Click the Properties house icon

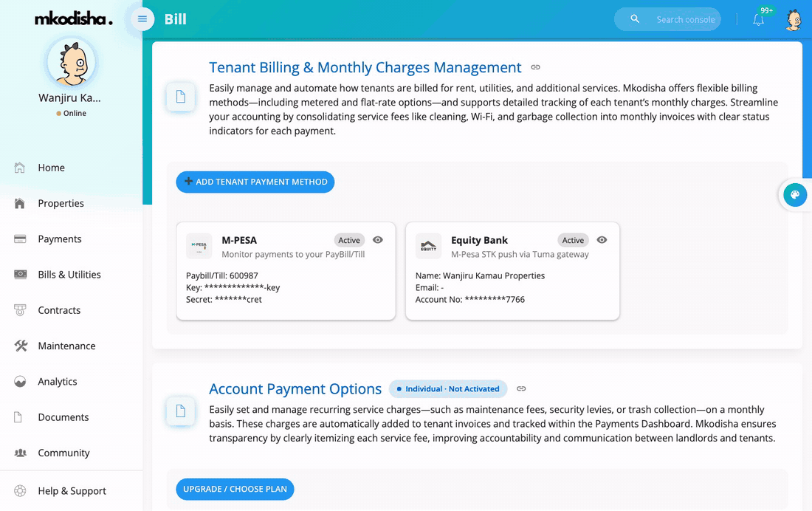20,203
